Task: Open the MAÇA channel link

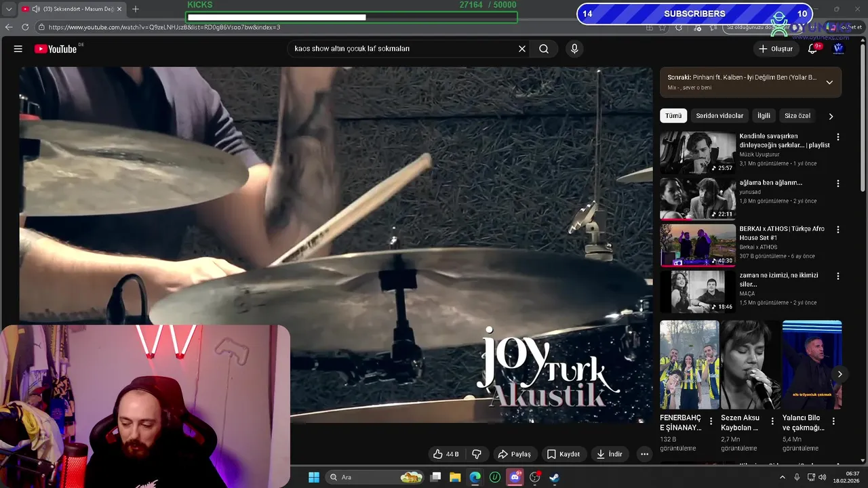Action: coord(747,293)
